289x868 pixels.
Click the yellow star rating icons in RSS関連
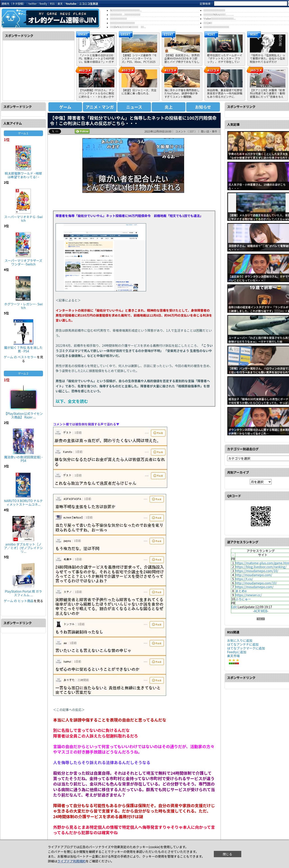click(234, 660)
